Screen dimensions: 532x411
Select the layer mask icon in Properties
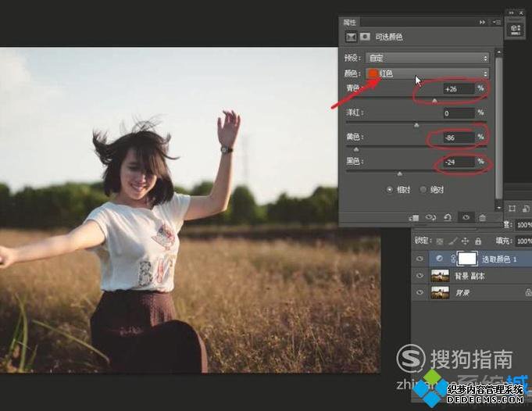pyautogui.click(x=364, y=37)
